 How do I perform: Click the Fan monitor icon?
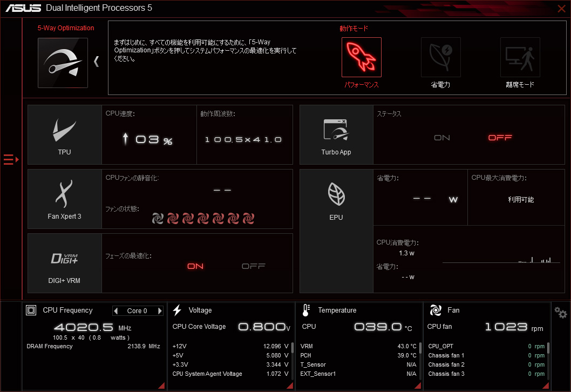point(436,310)
